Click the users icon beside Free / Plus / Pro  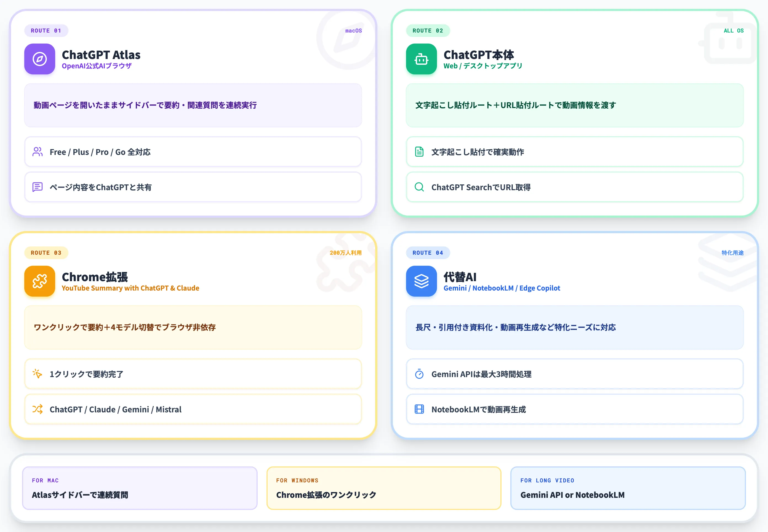coord(37,152)
